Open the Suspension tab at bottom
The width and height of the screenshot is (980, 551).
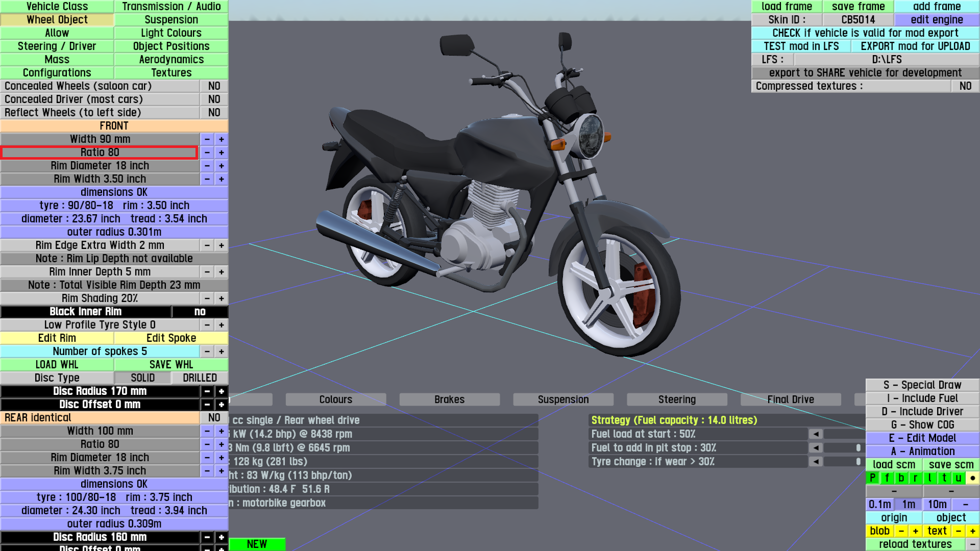click(x=563, y=399)
